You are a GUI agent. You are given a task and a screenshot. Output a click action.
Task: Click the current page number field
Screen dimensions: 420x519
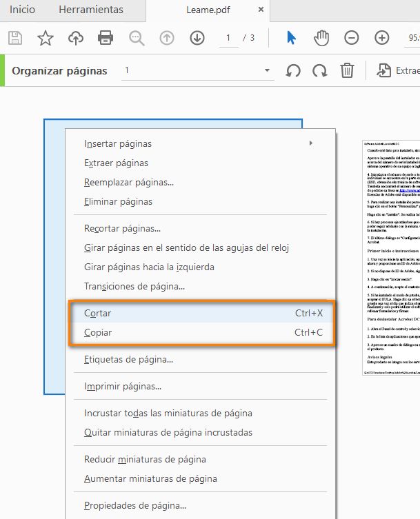pyautogui.click(x=228, y=38)
